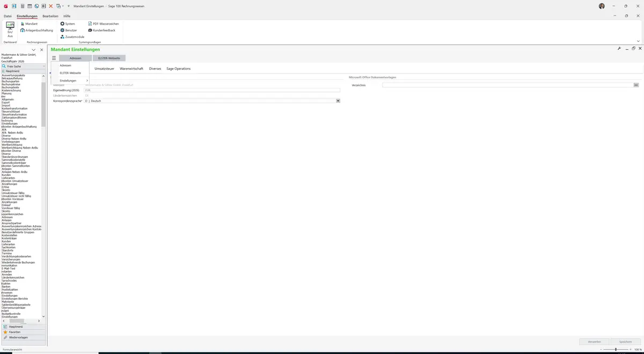Image resolution: width=644 pixels, height=354 pixels.
Task: Click the calculator icon in the quick access bar
Action: pos(22,6)
